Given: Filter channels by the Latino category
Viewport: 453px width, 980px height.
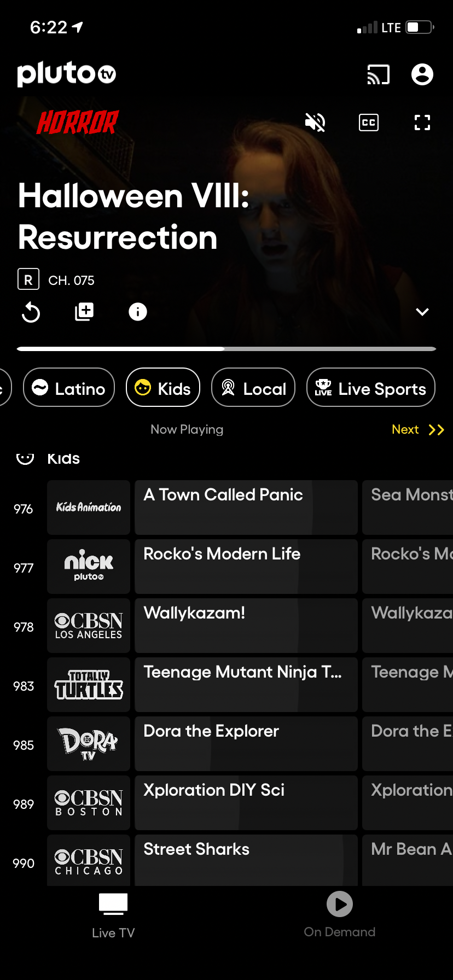Looking at the screenshot, I should pyautogui.click(x=69, y=388).
